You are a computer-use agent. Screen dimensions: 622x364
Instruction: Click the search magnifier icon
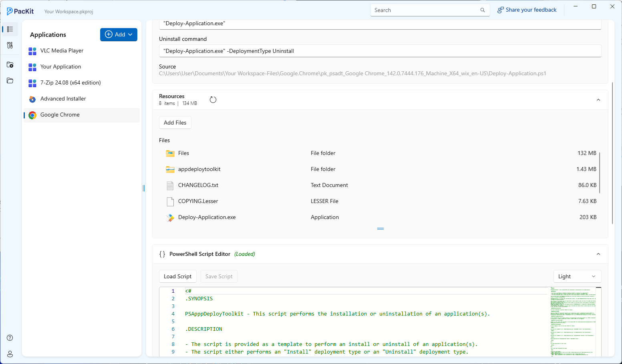point(482,10)
